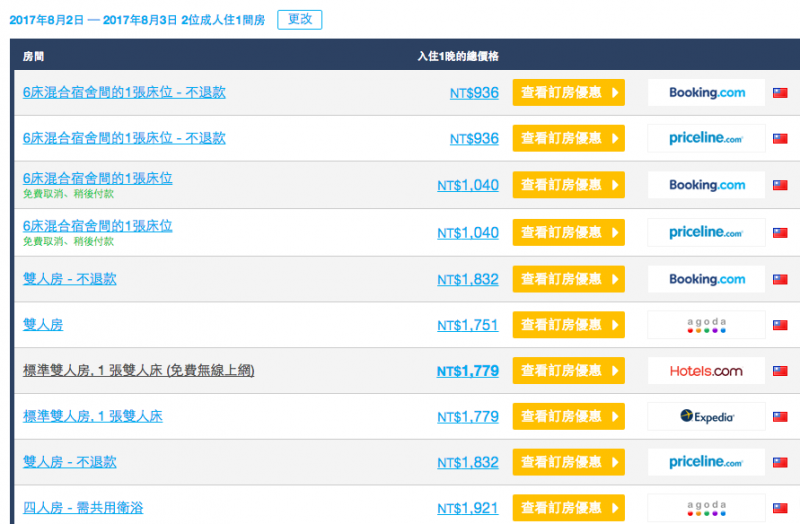Click Taiwan flag icon in NT$1,040 priceline row
Viewport: 800px width, 524px height.
[780, 233]
